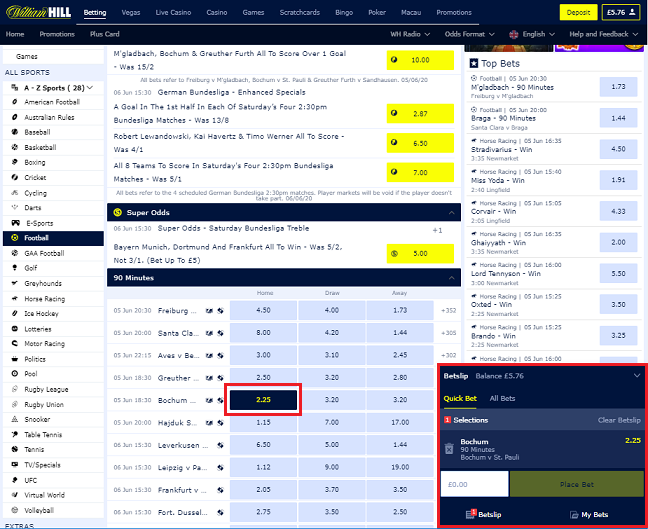Select Frankfurt home odds 2.05
648x529 pixels.
pos(263,489)
